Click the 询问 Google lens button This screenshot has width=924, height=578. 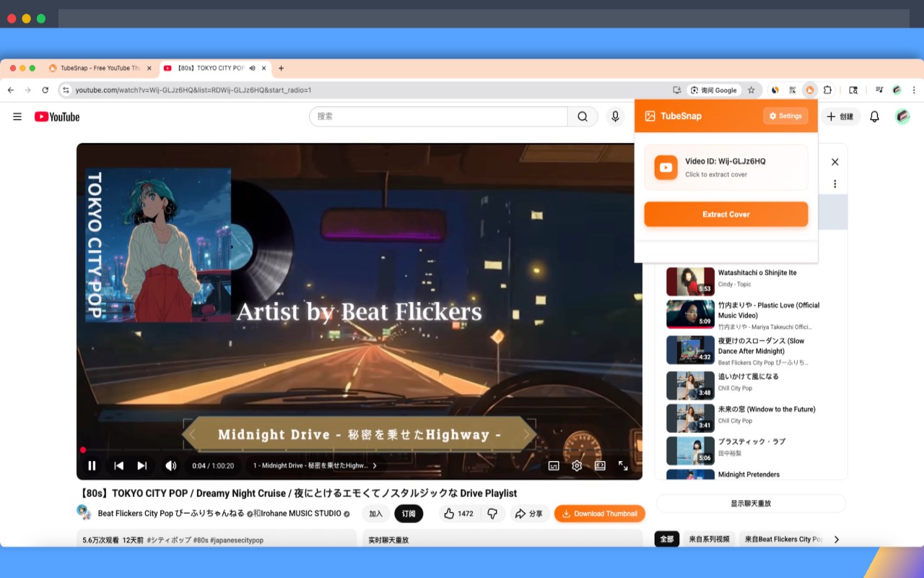point(714,90)
